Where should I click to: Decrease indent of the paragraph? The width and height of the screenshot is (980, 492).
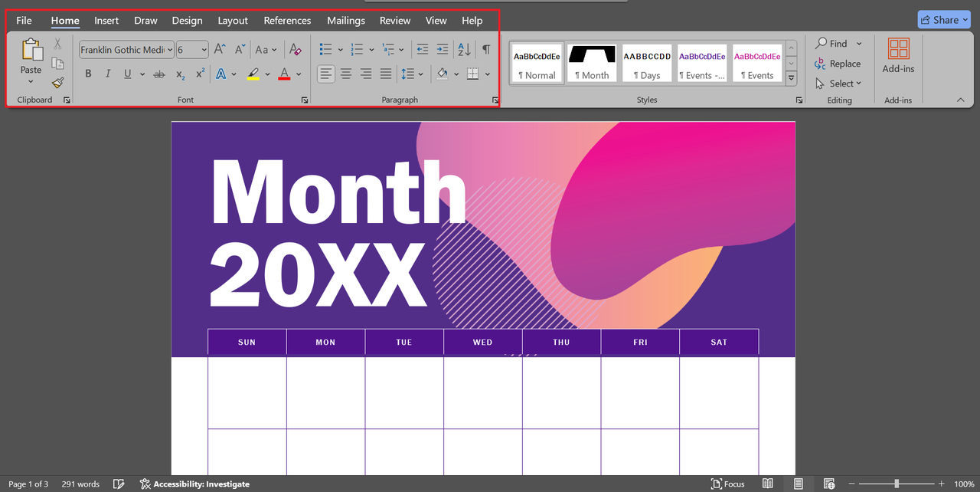[x=422, y=49]
